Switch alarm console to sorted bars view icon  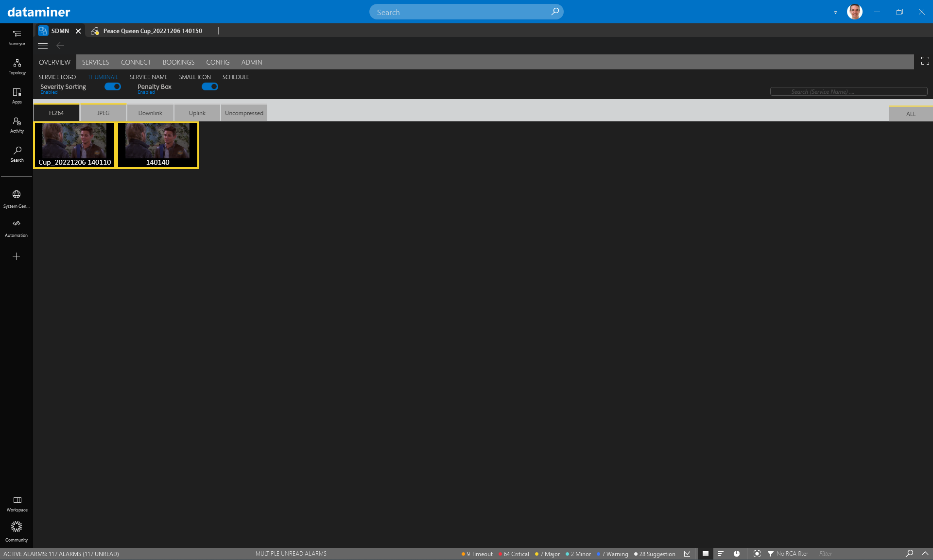coord(721,554)
